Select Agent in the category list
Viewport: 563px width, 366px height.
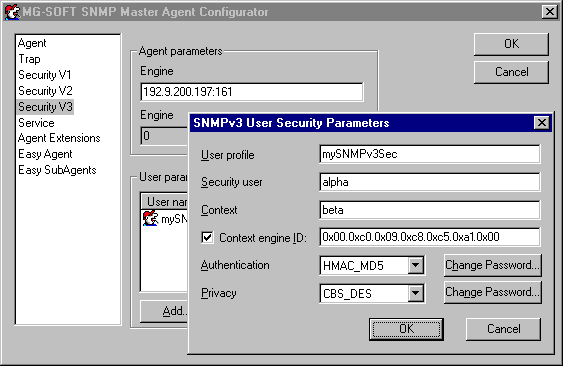[x=32, y=43]
